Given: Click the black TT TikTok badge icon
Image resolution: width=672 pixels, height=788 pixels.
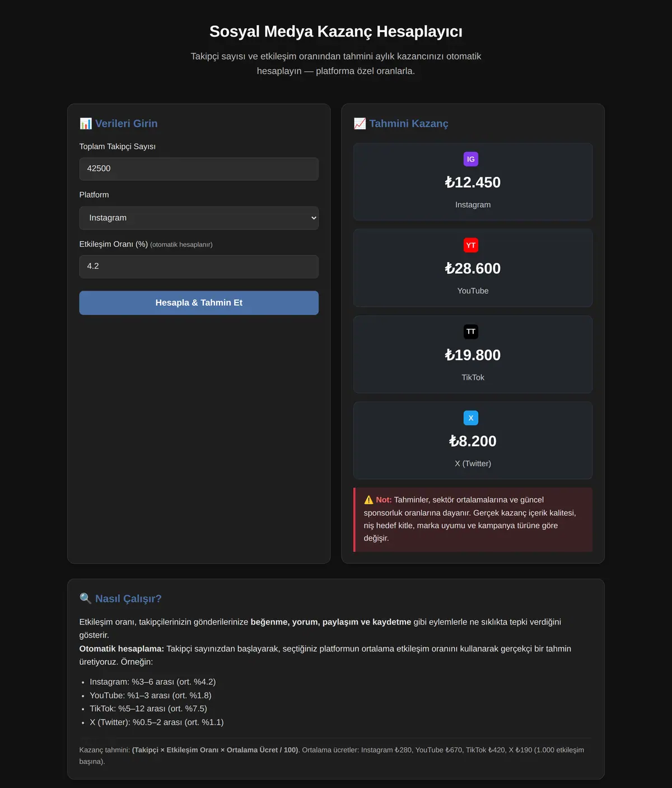Looking at the screenshot, I should 470,332.
